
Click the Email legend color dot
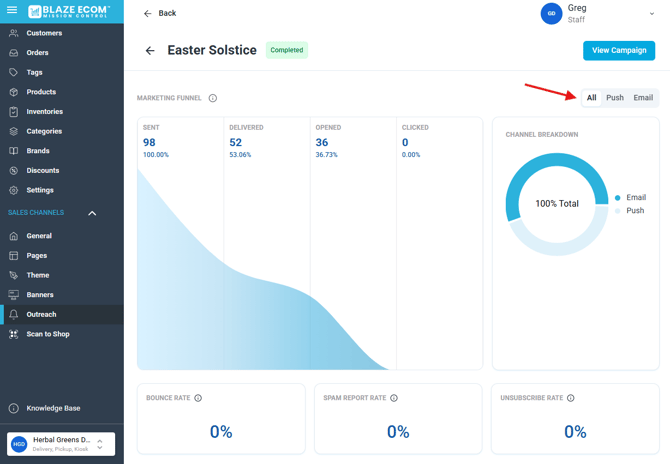tap(618, 198)
